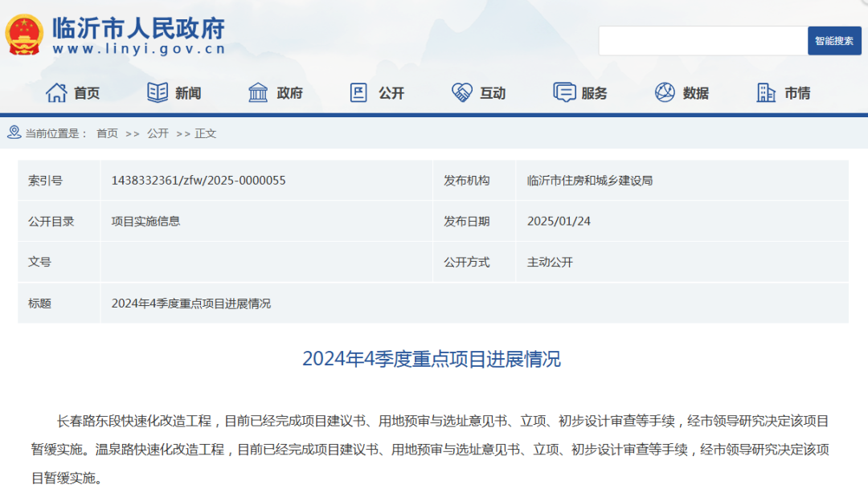Click the document icon beside 公开
The height and width of the screenshot is (489, 868).
[358, 93]
